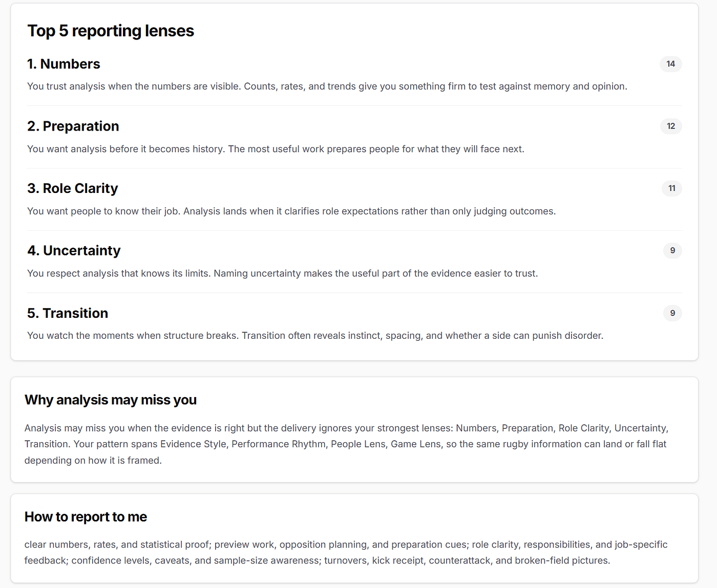This screenshot has width=717, height=588.
Task: Click the Uncertainty description about naming limits
Action: [283, 273]
